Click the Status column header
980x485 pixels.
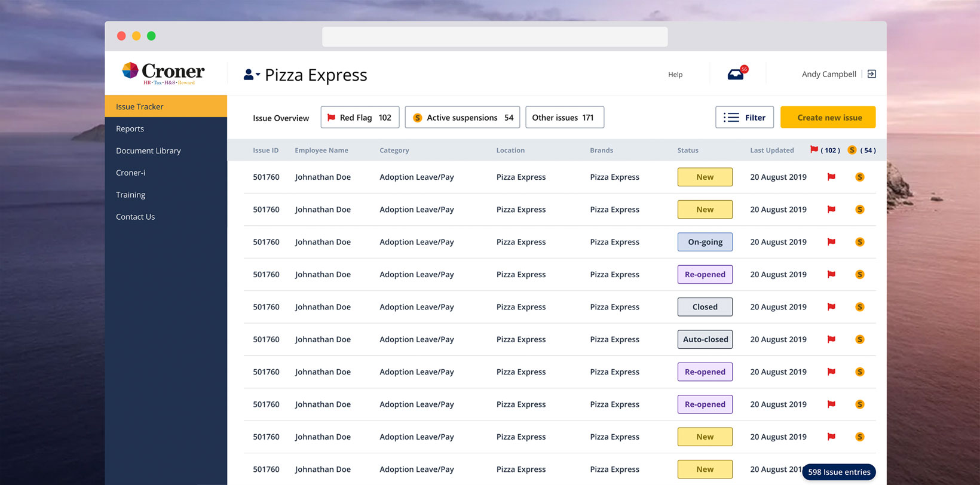688,151
